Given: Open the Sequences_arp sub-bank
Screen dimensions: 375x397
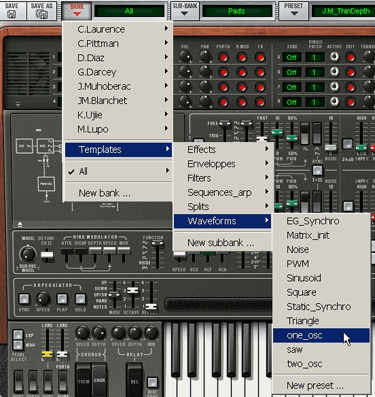Looking at the screenshot, I should point(222,193).
